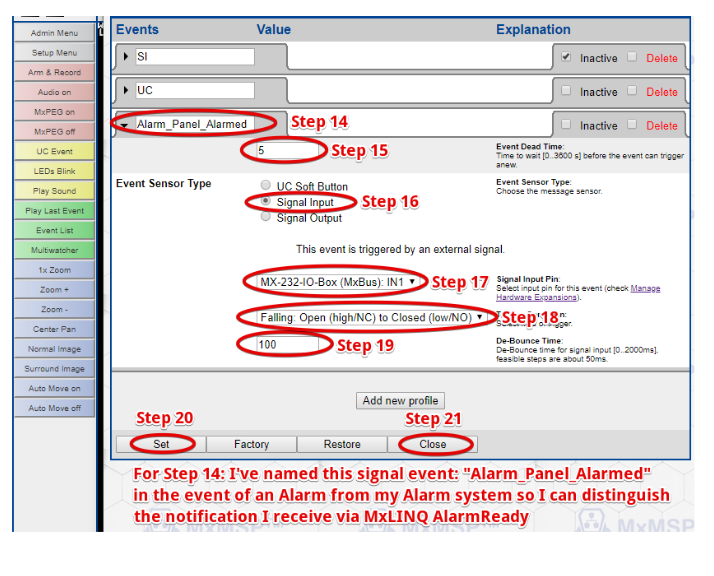
Task: Select MxPEG on softbutton
Action: [x=54, y=112]
